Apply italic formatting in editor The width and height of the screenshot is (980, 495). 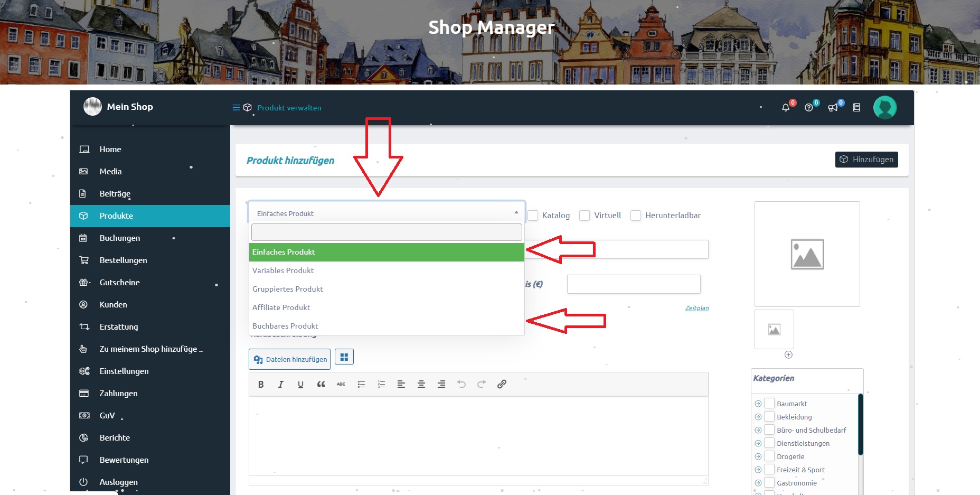280,384
